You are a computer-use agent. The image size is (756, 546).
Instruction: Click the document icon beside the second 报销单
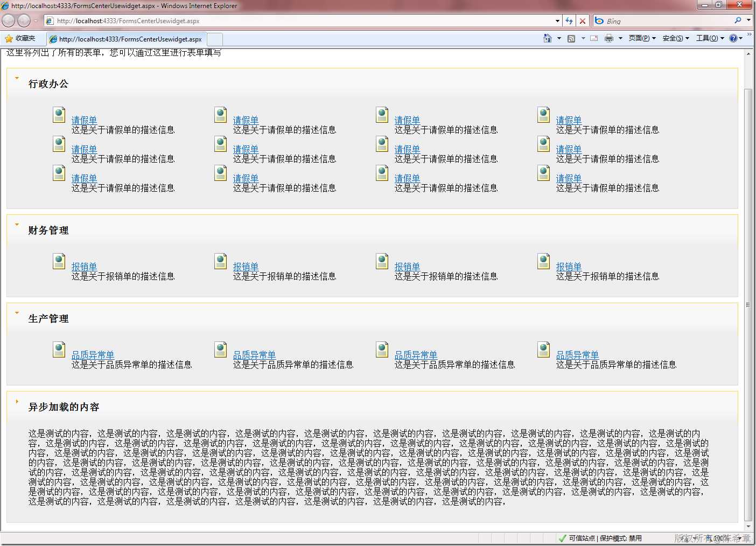pyautogui.click(x=221, y=261)
